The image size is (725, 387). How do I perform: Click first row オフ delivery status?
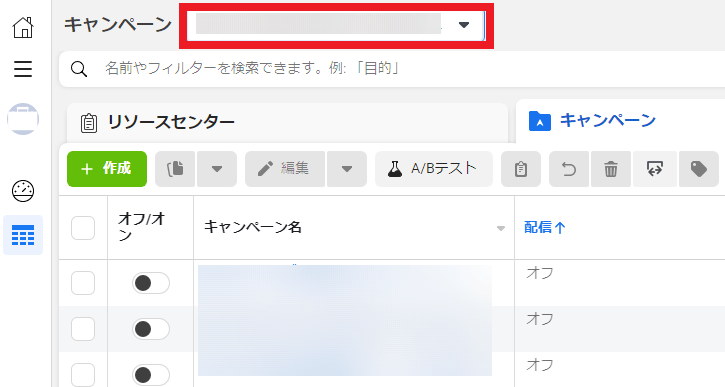coord(540,273)
